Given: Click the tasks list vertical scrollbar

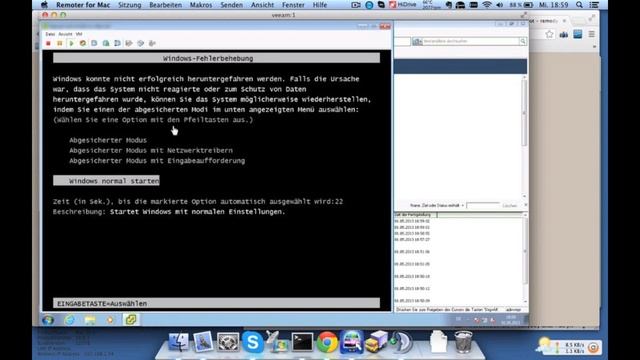Looking at the screenshot, I should pyautogui.click(x=525, y=258).
